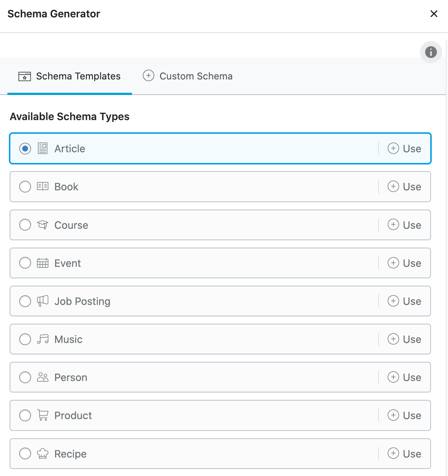Click the Product shopping cart icon
448x476 pixels.
[43, 415]
